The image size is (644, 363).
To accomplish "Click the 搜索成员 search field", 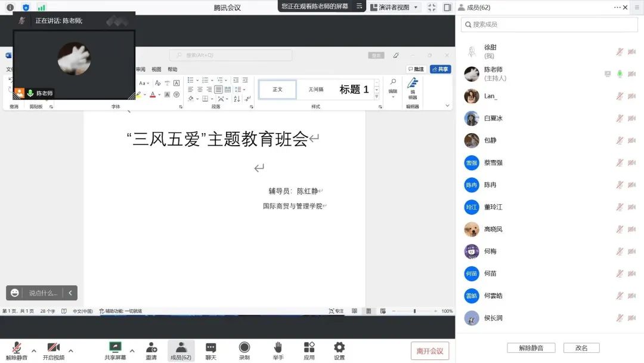I will pos(549,24).
